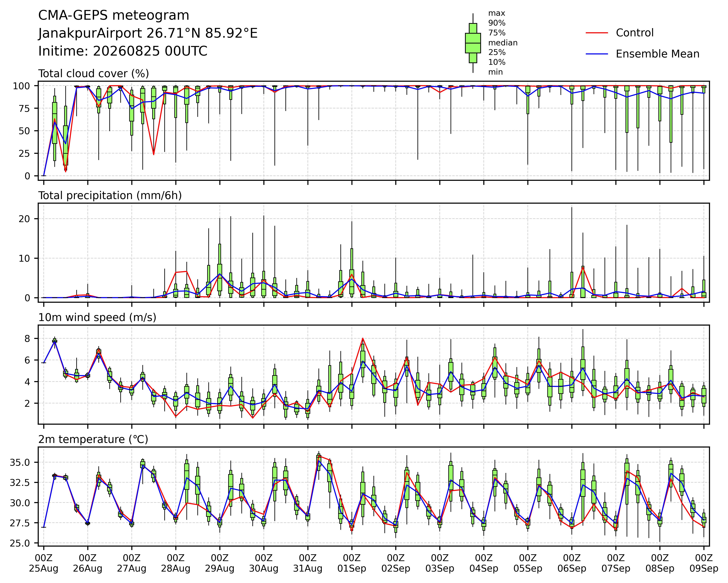Click the 00Z 25Aug axis tick label
This screenshot has width=728, height=583.
44,563
